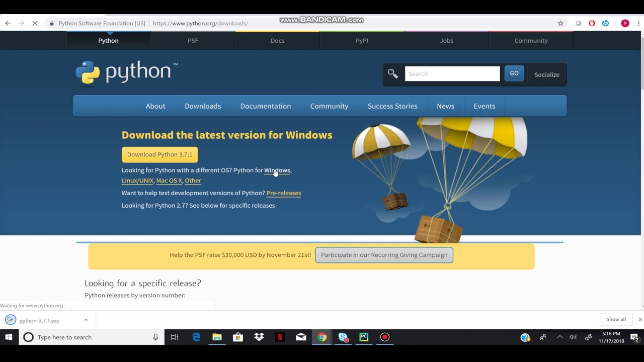Viewport: 644px width, 362px height.
Task: Open the News menu
Action: point(445,106)
